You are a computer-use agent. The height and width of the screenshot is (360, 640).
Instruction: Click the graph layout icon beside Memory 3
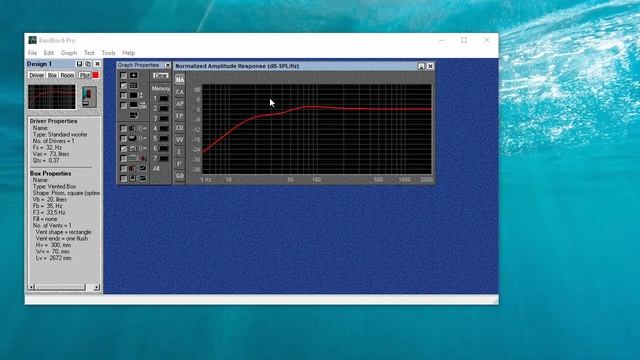click(x=133, y=116)
